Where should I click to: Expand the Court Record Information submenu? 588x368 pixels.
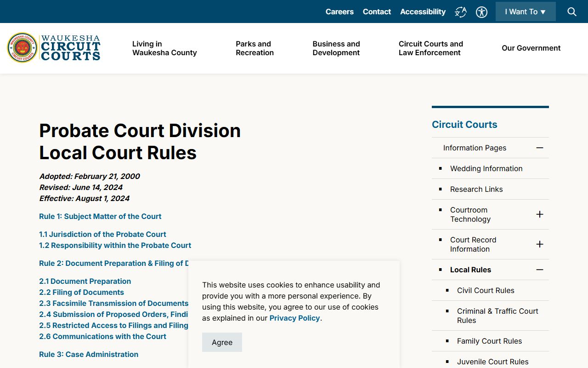(x=540, y=244)
